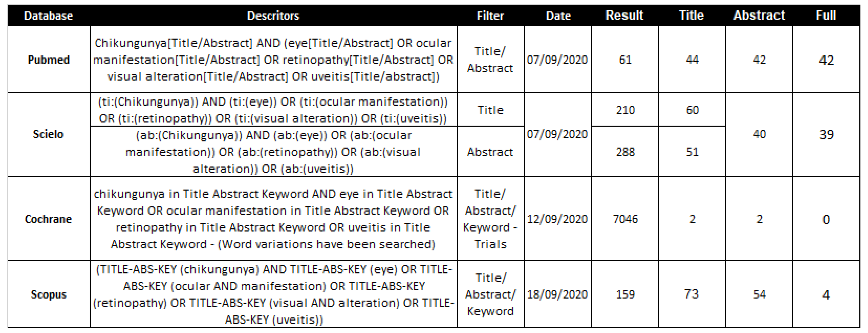This screenshot has width=868, height=333.
Task: Click the Scopus date 18/09/2020
Action: (557, 294)
